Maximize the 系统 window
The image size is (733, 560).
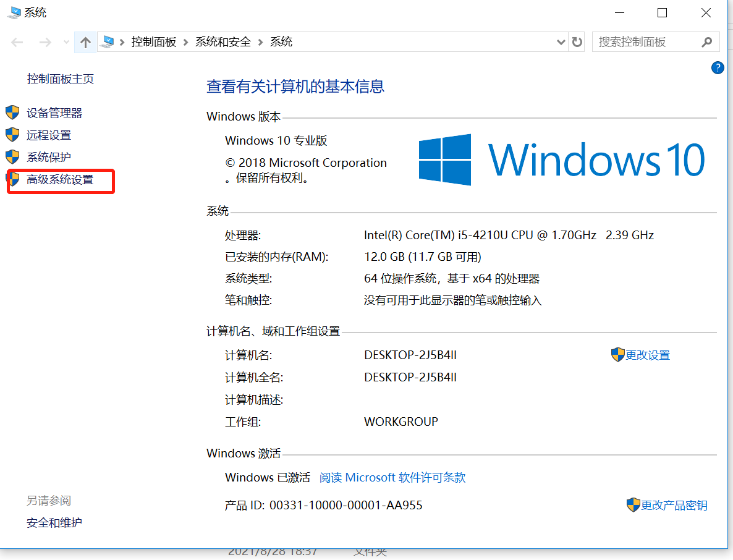click(x=662, y=12)
